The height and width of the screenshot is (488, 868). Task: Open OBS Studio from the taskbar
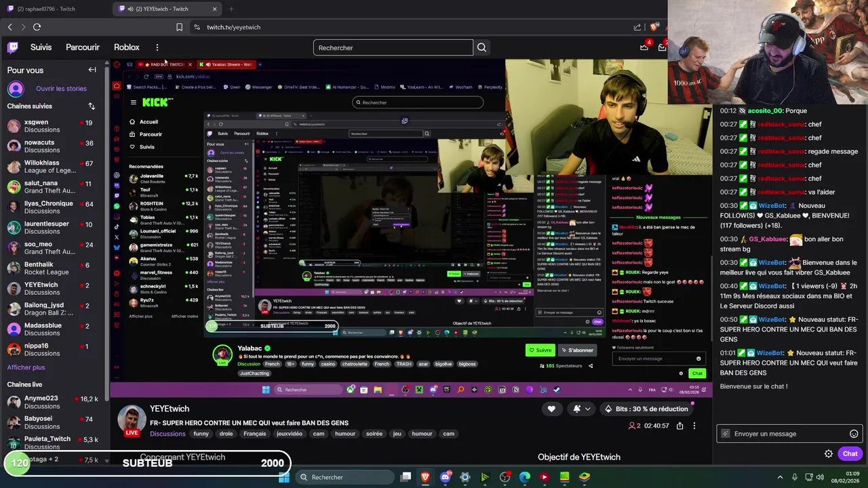(x=505, y=477)
